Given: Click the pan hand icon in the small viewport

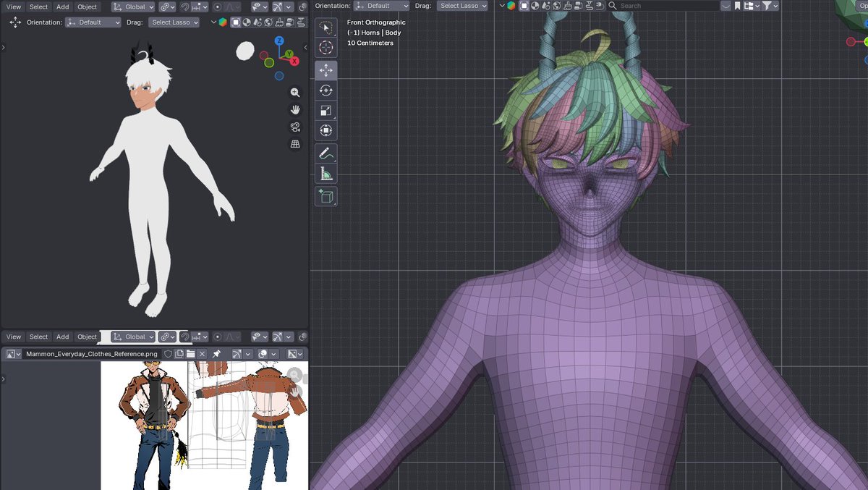Looking at the screenshot, I should coord(295,110).
